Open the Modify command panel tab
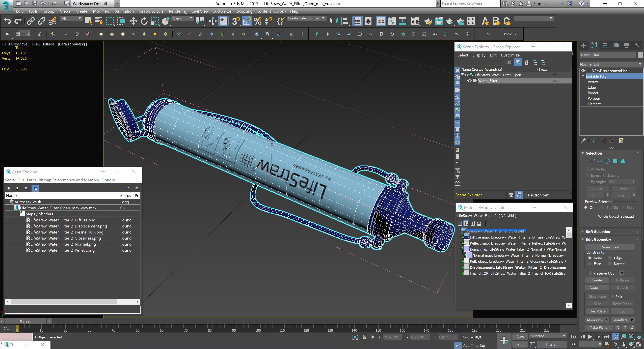The height and width of the screenshot is (349, 644). click(x=594, y=45)
